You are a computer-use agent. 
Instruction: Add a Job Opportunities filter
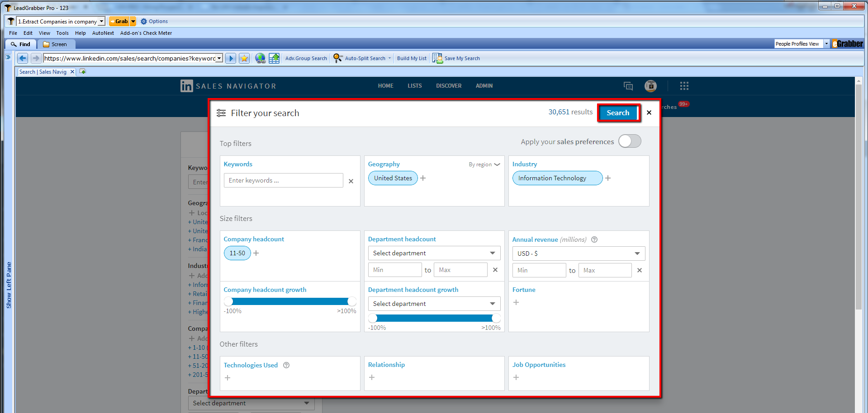coord(516,377)
